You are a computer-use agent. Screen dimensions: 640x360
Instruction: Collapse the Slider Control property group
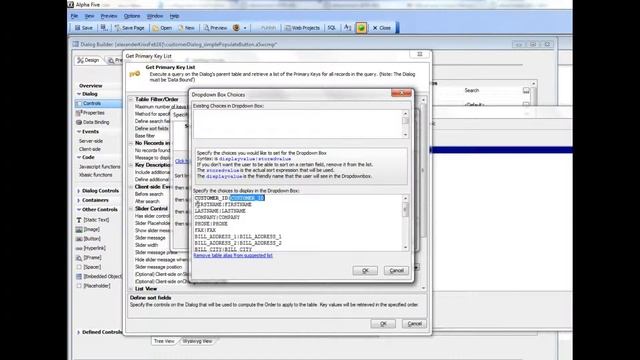(x=131, y=209)
